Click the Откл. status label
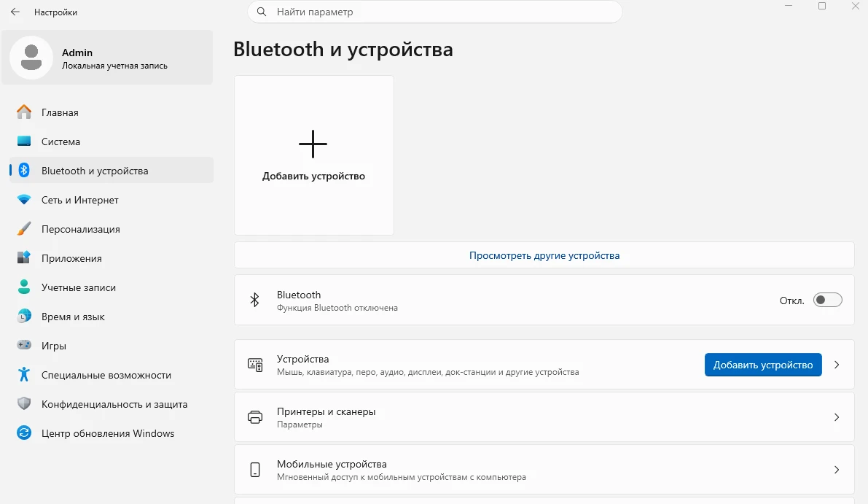 pyautogui.click(x=791, y=301)
